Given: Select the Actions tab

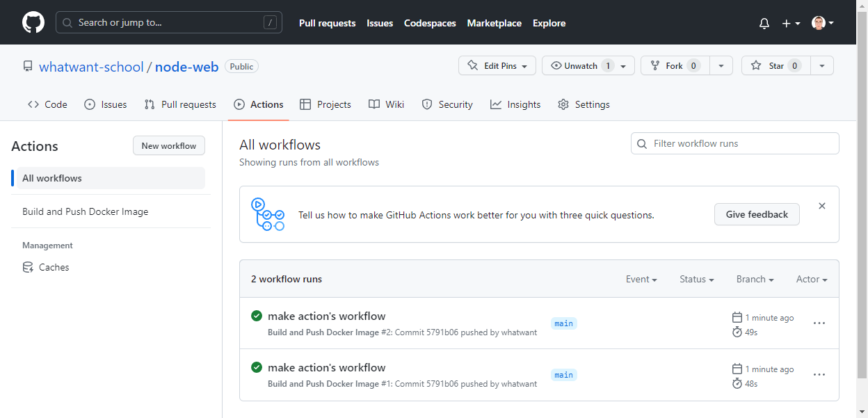Looking at the screenshot, I should click(259, 104).
